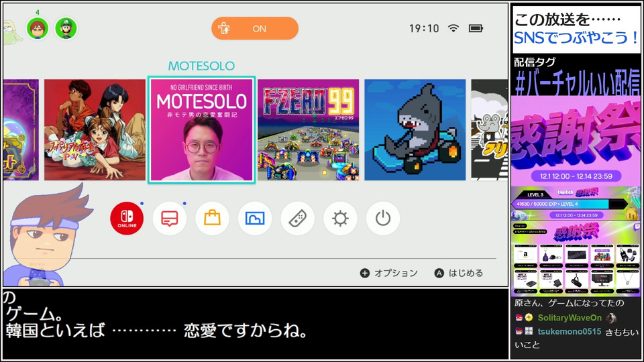Click the #バーチャルいい配信 hashtag

point(577,83)
